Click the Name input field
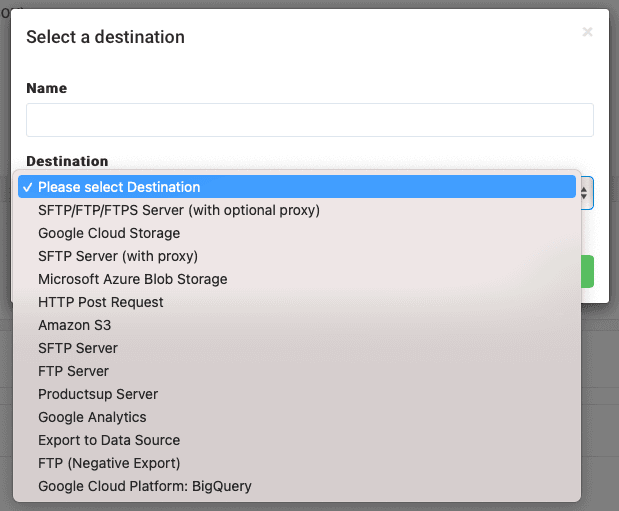619x511 pixels. [309, 120]
